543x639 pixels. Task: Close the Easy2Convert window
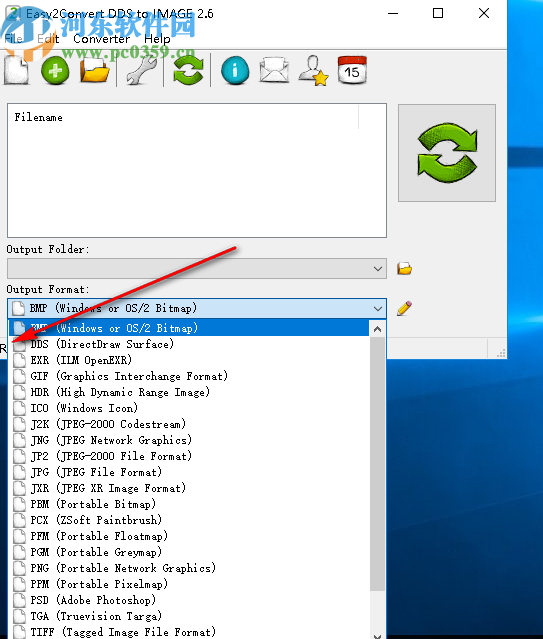484,13
